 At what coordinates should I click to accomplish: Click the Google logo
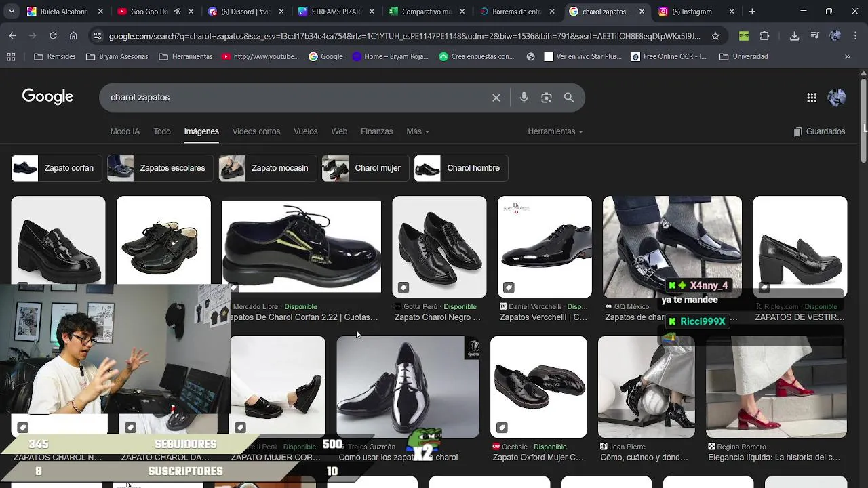click(x=47, y=96)
